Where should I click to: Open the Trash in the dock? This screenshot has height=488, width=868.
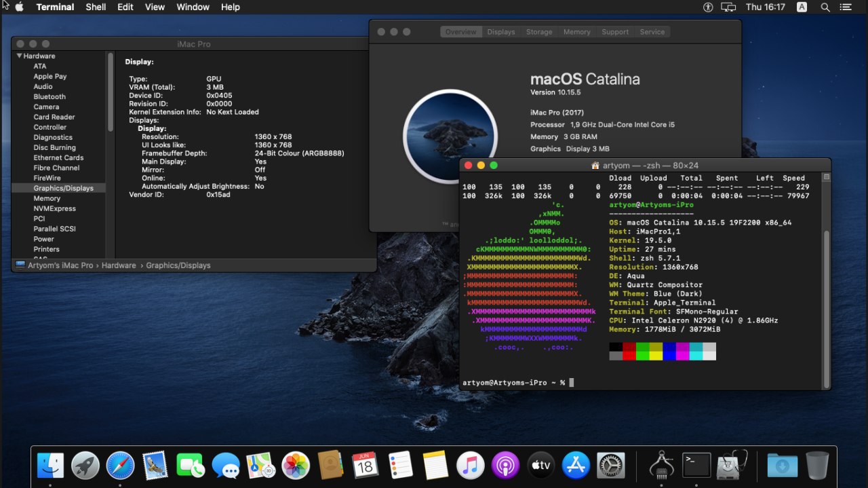coord(817,466)
